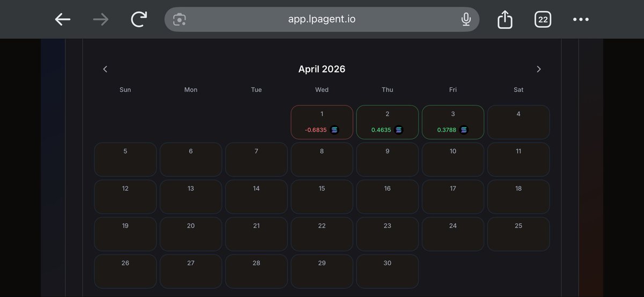This screenshot has width=644, height=297.
Task: Select the April 22 calendar day
Action: click(322, 234)
